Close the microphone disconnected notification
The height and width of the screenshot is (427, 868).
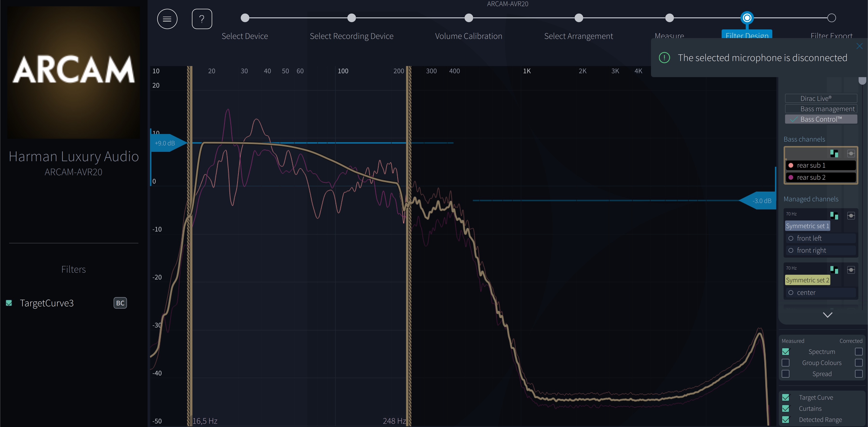[x=859, y=46]
